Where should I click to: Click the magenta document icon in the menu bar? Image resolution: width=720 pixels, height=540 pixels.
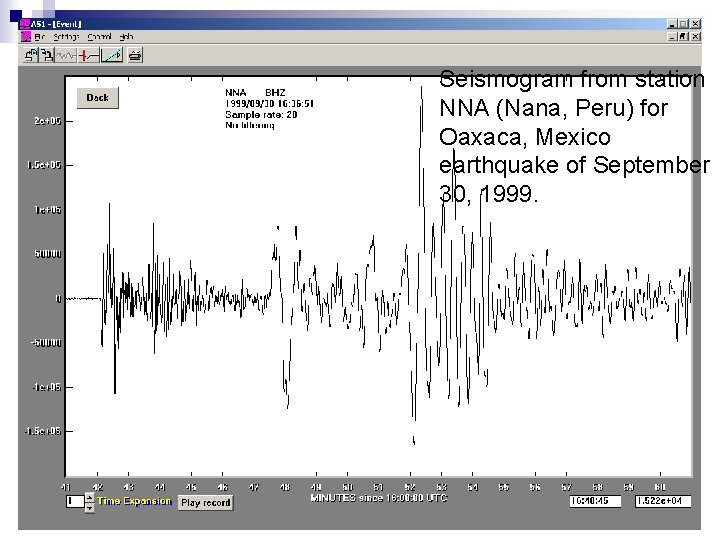pos(26,36)
